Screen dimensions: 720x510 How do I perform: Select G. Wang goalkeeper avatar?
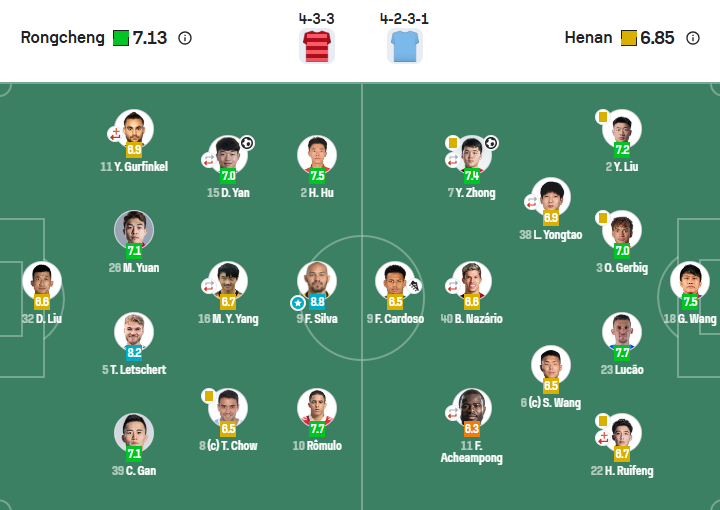[x=690, y=281]
